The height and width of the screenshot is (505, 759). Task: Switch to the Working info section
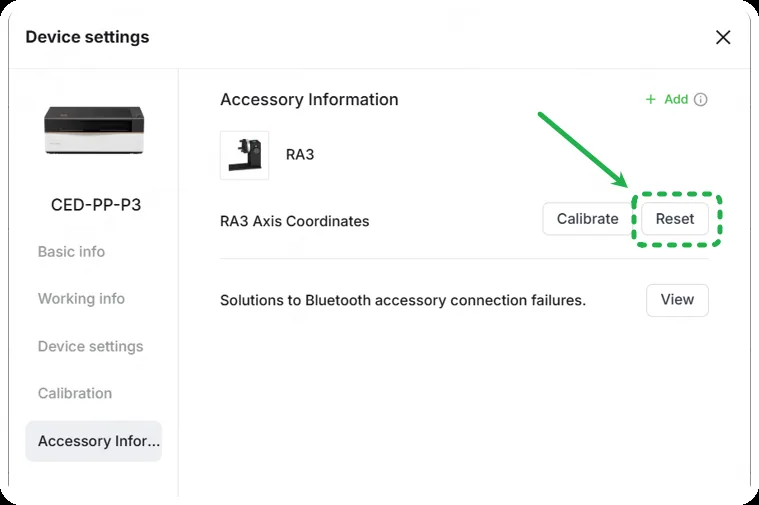(81, 299)
